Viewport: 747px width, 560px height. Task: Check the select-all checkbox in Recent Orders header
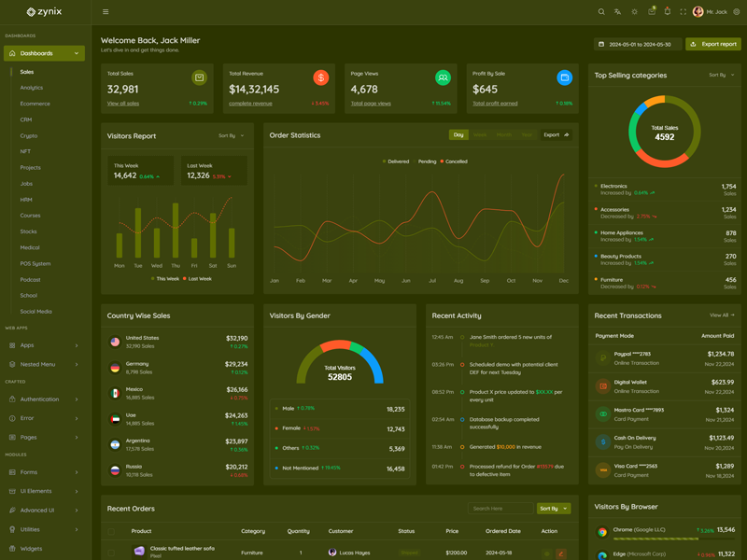(x=111, y=531)
